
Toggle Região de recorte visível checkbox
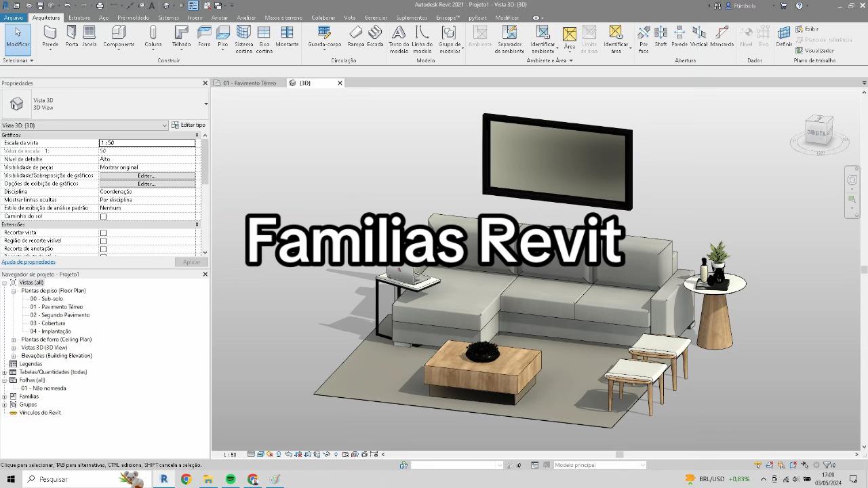104,241
